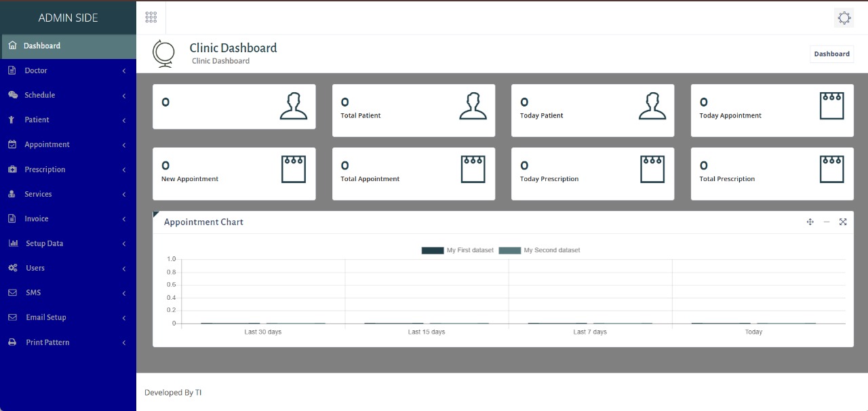
Task: Expand Appointment Chart to fullscreen
Action: (x=843, y=222)
